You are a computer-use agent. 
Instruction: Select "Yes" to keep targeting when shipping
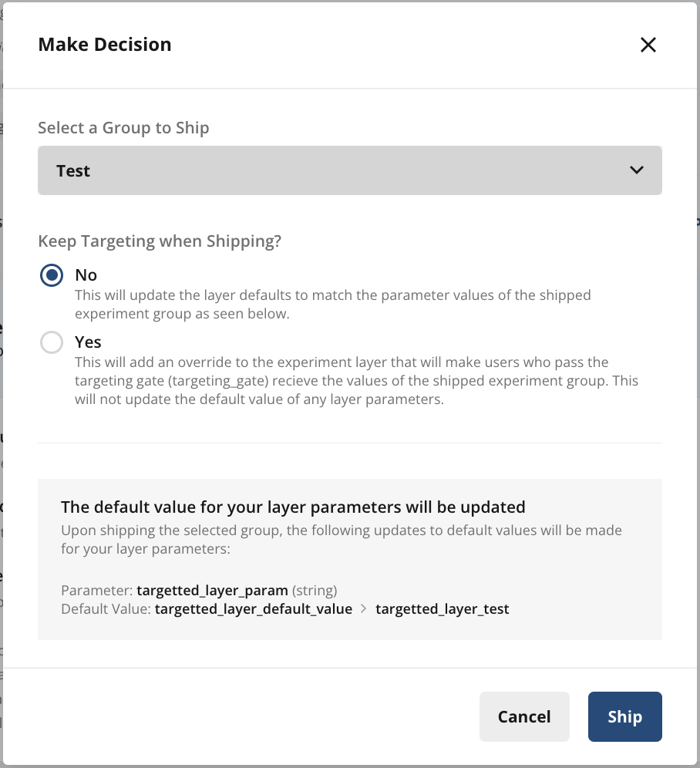pyautogui.click(x=50, y=342)
